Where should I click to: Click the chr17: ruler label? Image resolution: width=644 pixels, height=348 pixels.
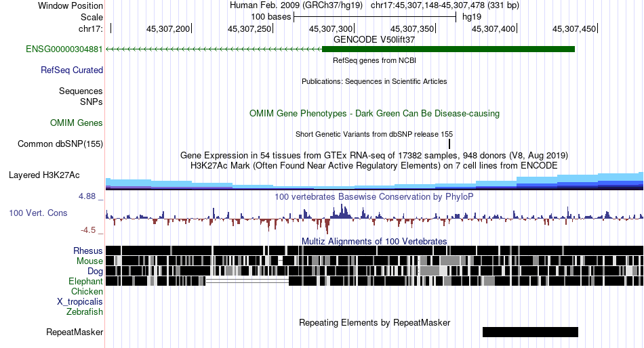pos(91,28)
